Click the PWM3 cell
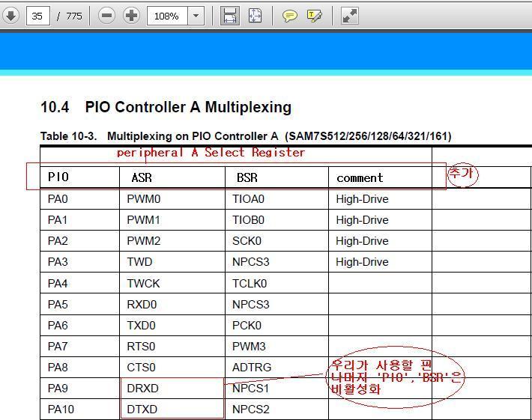Image resolution: width=532 pixels, height=420 pixels. (276, 347)
